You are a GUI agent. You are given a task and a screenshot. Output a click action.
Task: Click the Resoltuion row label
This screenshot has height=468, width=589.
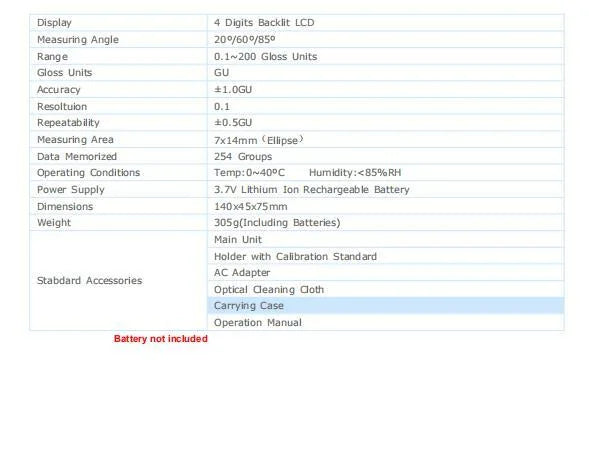62,107
